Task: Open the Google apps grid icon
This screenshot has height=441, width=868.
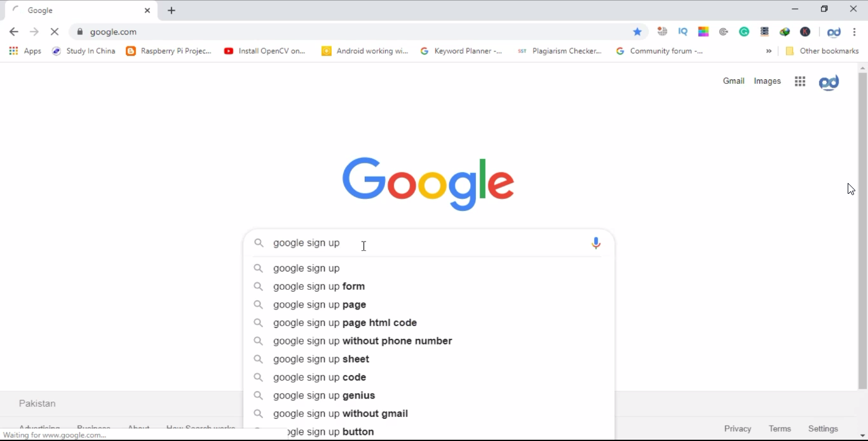Action: coord(800,81)
